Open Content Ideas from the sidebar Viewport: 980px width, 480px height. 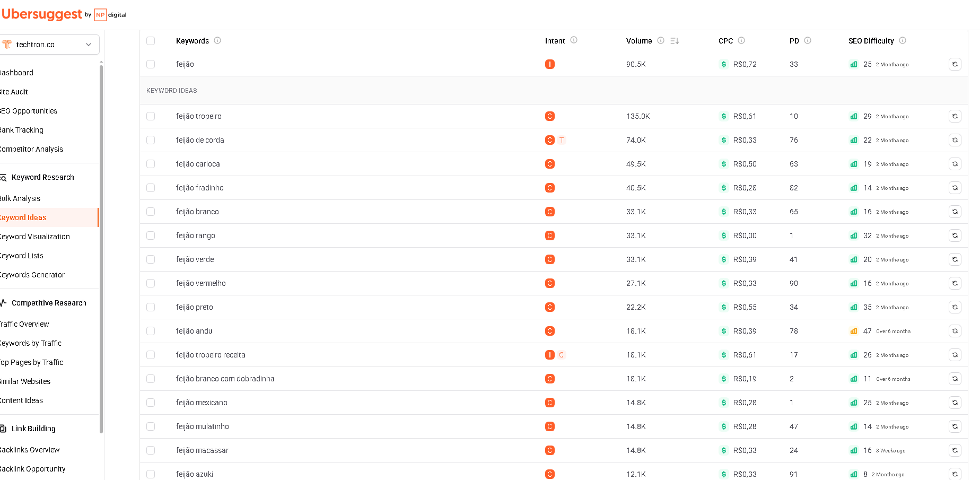click(22, 400)
